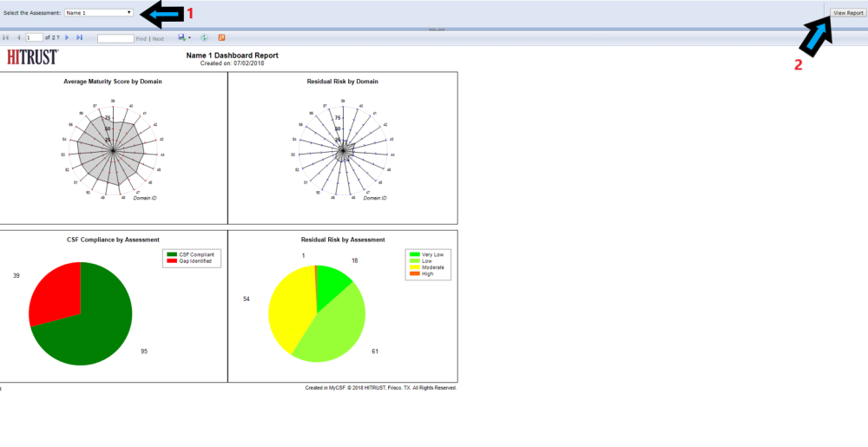Click the 39 label beside compliance pie
This screenshot has height=447, width=868.
(x=16, y=275)
